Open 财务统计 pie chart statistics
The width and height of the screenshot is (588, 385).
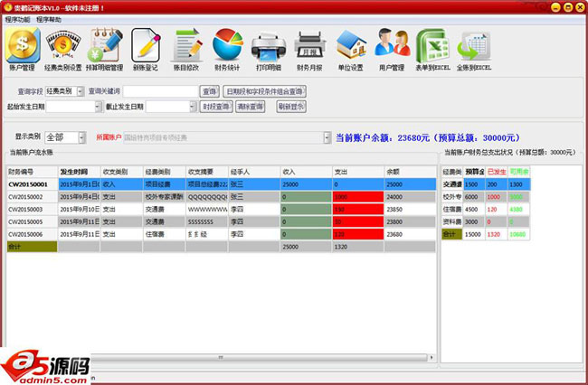click(227, 49)
